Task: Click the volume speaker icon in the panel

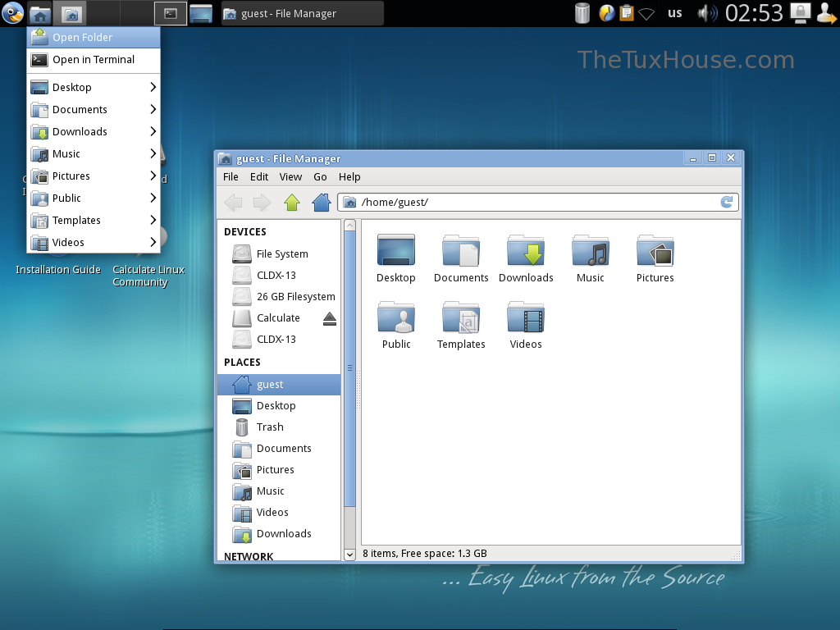Action: [x=705, y=13]
